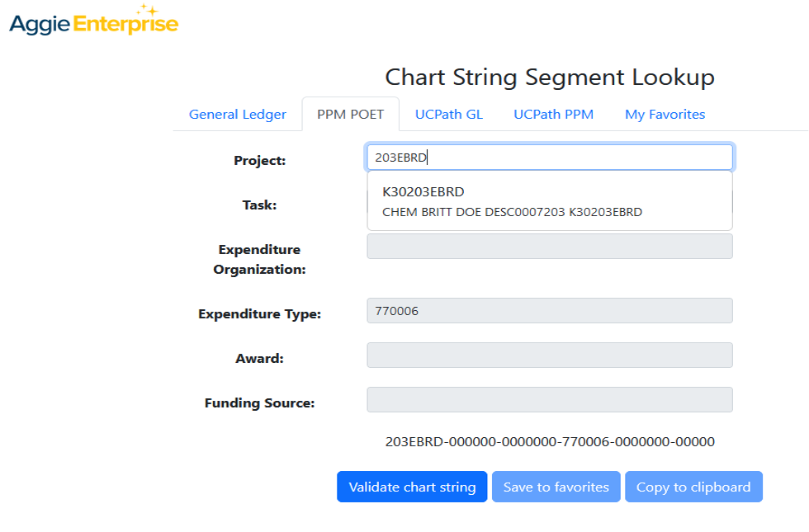Click inside the Project input field

pos(549,157)
